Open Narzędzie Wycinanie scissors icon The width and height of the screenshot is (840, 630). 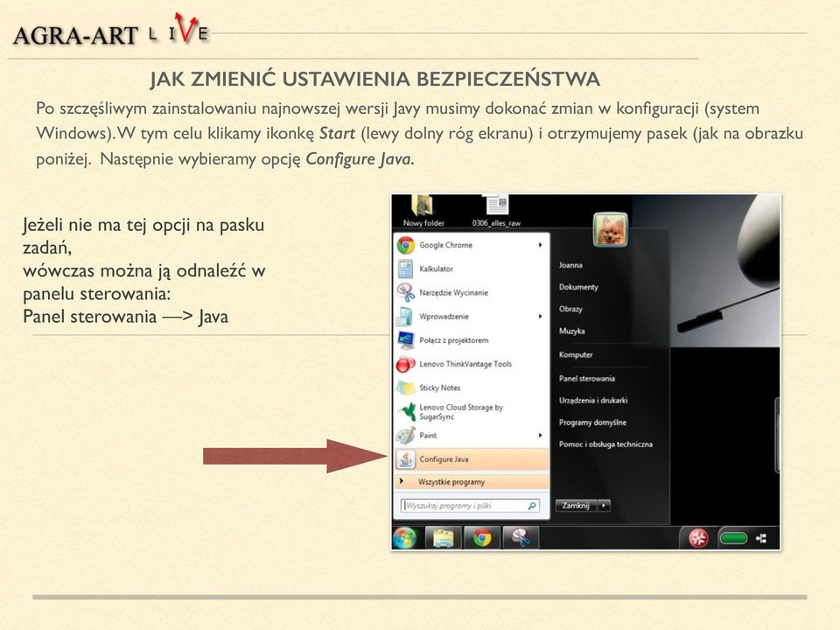[406, 292]
